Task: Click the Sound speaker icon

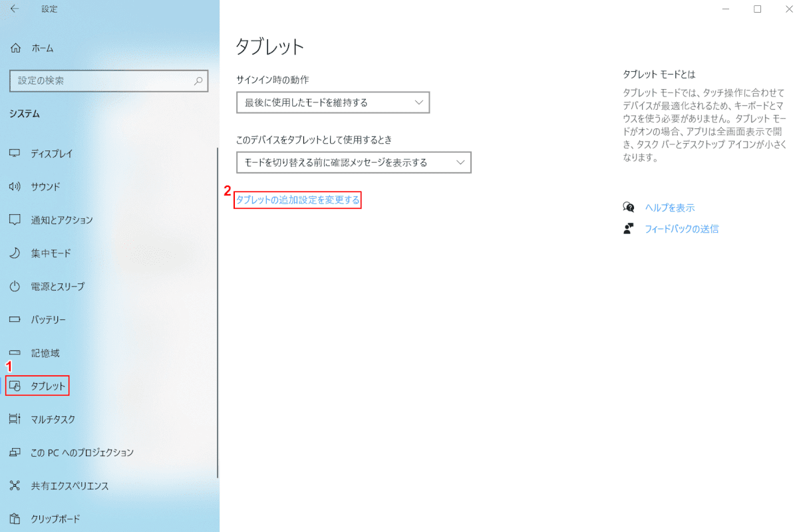Action: 15,187
